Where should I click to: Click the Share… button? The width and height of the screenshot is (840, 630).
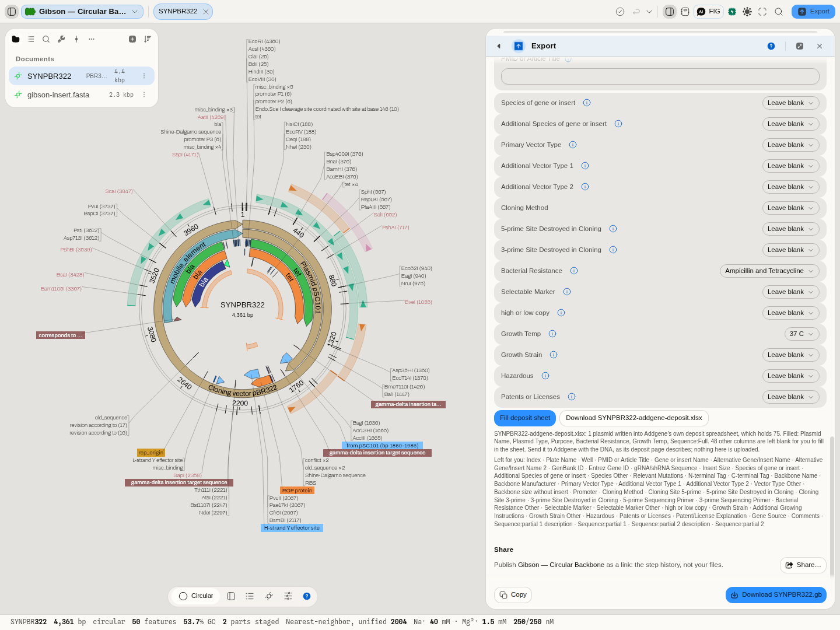(803, 565)
